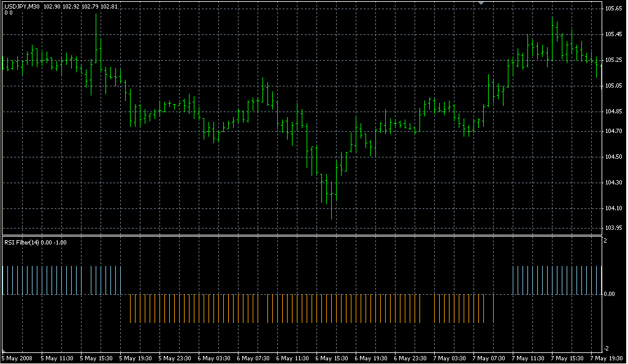Click the 0.00 level on indicator scale
Screen dimensions: 628x364
(x=609, y=294)
